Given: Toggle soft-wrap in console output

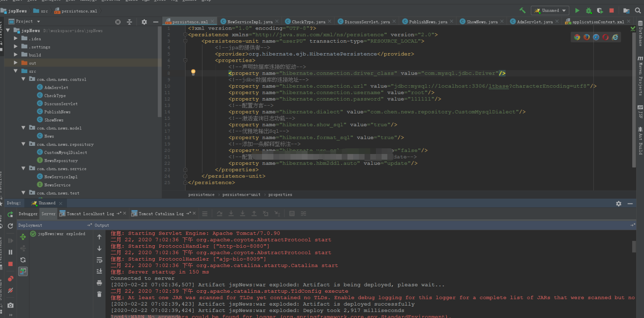Looking at the screenshot, I should click(x=99, y=260).
